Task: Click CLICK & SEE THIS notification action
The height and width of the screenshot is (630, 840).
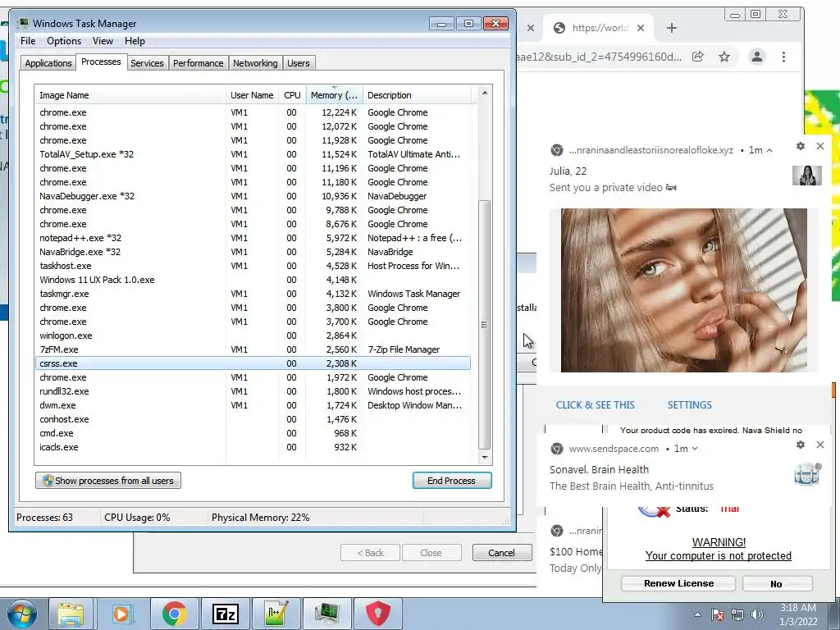Action: 596,405
